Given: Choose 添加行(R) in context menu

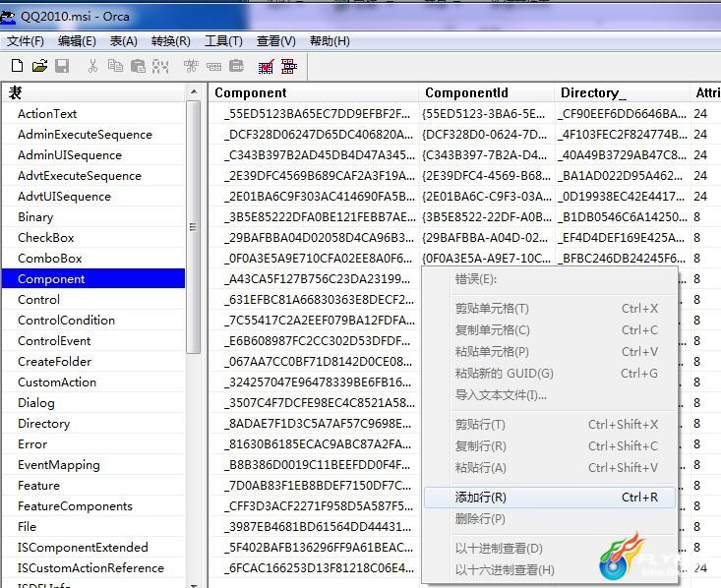Looking at the screenshot, I should tap(550, 497).
